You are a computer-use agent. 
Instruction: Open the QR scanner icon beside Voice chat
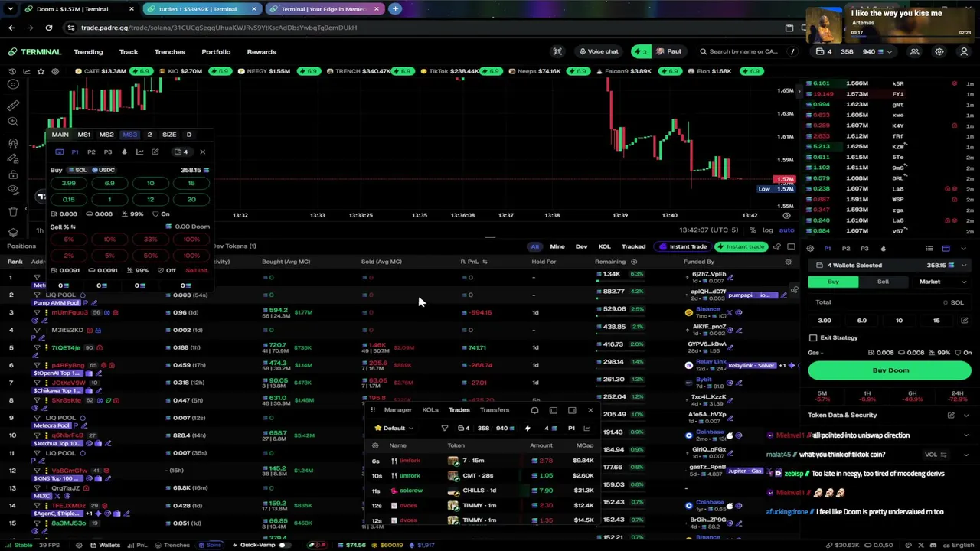pyautogui.click(x=557, y=52)
